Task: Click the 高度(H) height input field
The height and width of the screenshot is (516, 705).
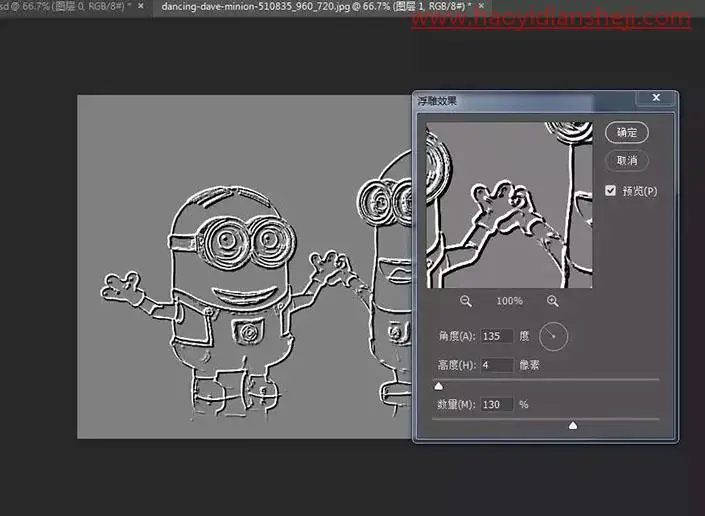Action: point(497,365)
